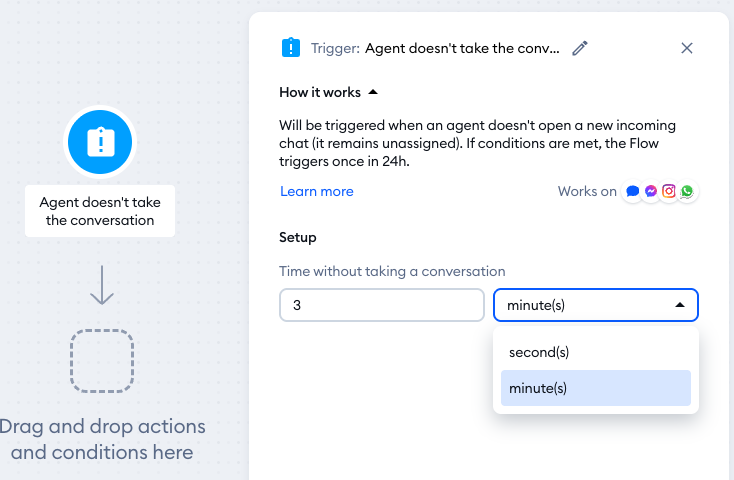The width and height of the screenshot is (734, 480).
Task: Open the Learn more link
Action: click(317, 191)
